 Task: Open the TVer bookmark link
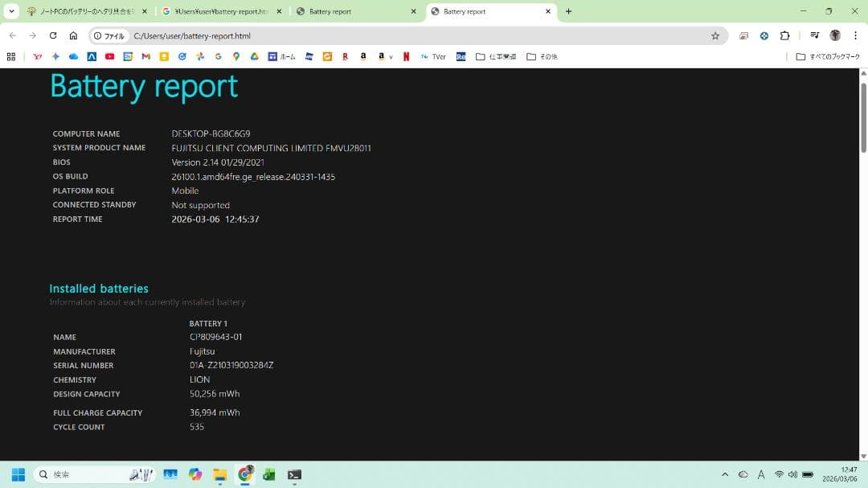(x=433, y=57)
